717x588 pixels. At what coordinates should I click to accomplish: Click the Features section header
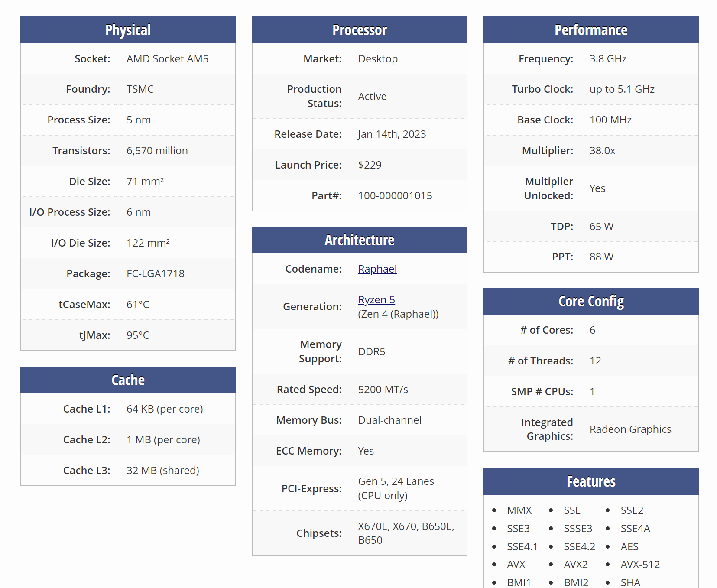click(x=591, y=481)
